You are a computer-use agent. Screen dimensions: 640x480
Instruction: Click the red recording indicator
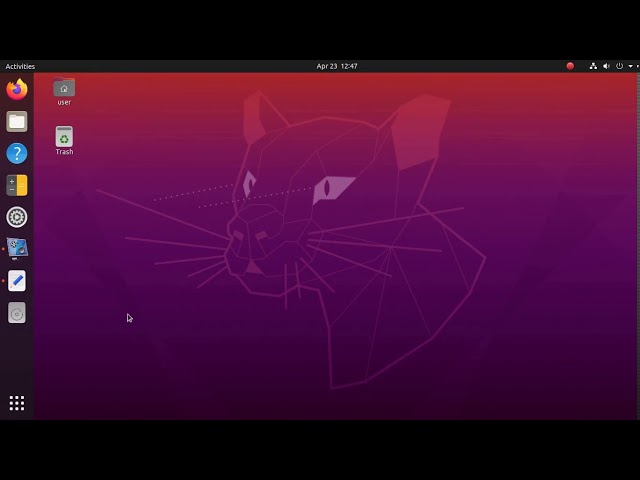tap(570, 66)
